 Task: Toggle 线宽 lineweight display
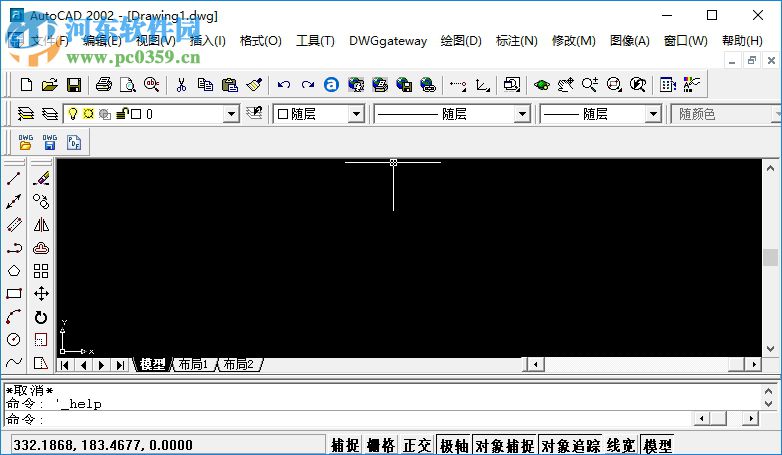click(x=621, y=445)
